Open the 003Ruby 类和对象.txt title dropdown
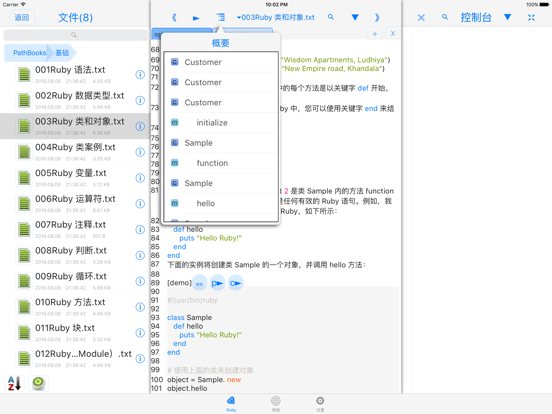 pos(276,17)
